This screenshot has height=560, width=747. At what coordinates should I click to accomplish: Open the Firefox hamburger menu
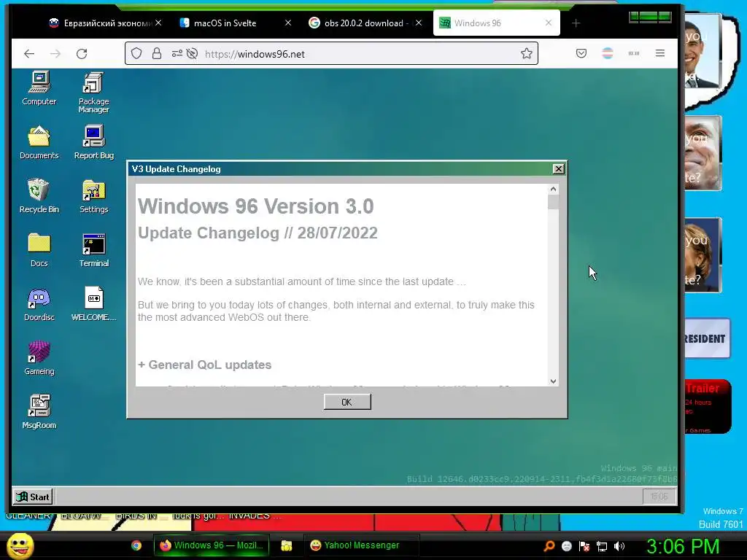pos(659,53)
